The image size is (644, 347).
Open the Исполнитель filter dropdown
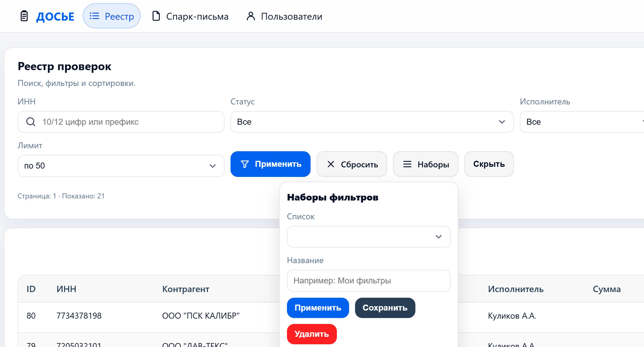(582, 122)
